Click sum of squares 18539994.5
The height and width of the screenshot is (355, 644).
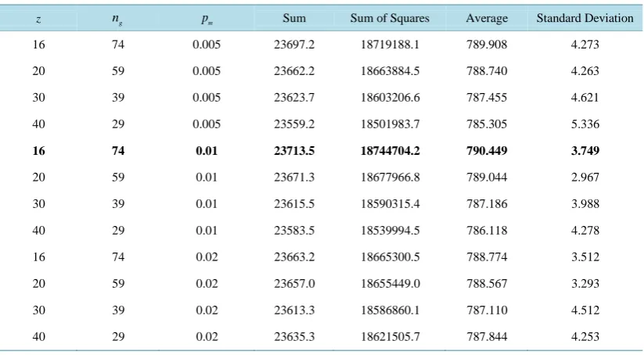(390, 230)
